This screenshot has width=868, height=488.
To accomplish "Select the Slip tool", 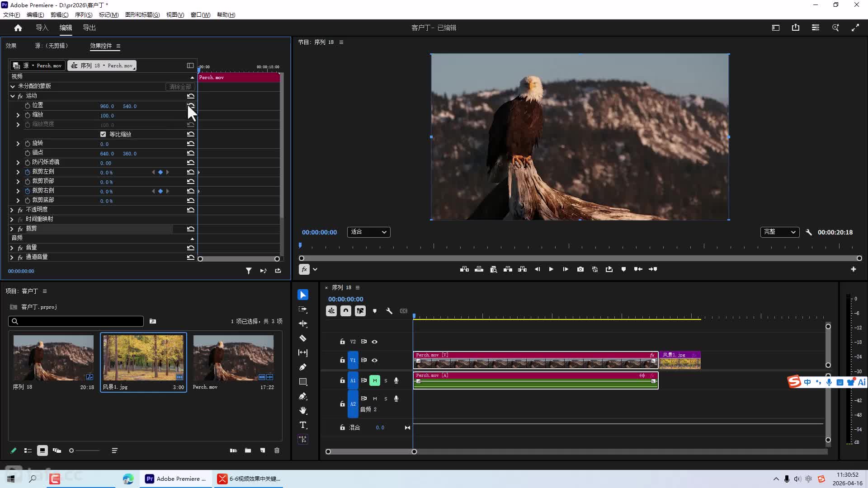I will tap(303, 352).
